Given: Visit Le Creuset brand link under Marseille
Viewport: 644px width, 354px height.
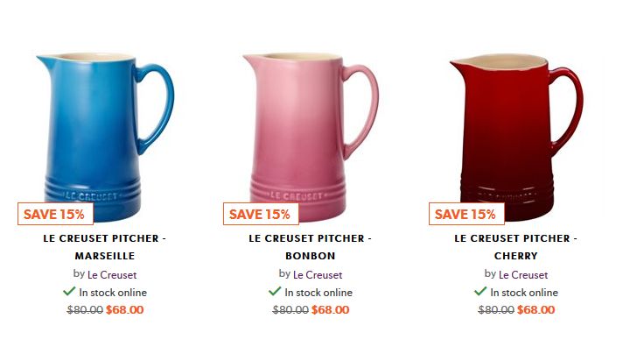Looking at the screenshot, I should pyautogui.click(x=112, y=274).
